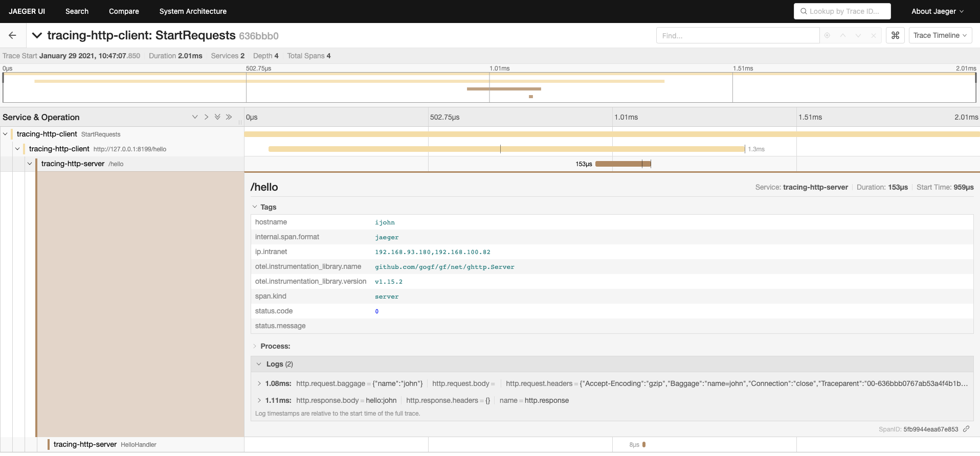Click the next search result arrow
This screenshot has width=980, height=456.
click(858, 35)
